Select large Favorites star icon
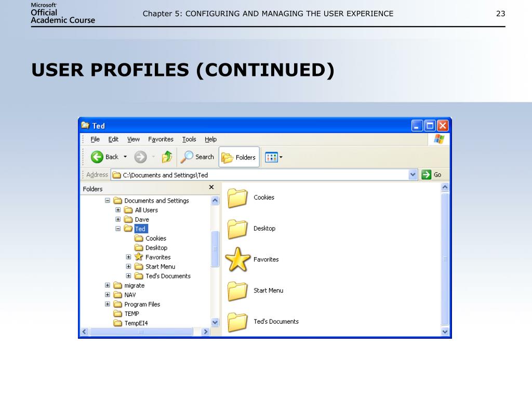 pos(237,260)
